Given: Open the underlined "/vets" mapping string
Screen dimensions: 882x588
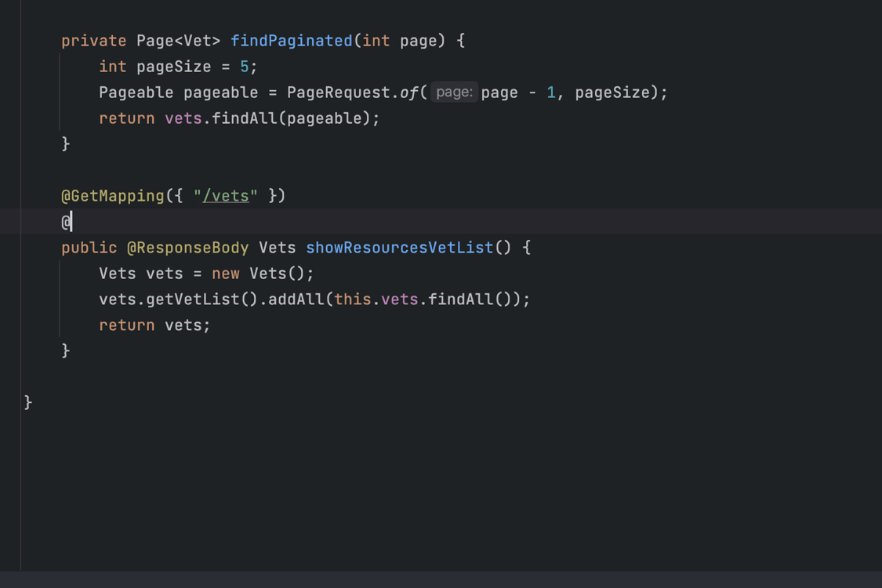Looking at the screenshot, I should [226, 196].
